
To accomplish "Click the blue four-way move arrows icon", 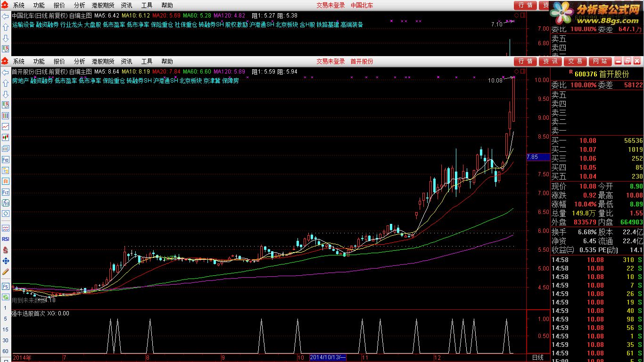I will pos(6,261).
